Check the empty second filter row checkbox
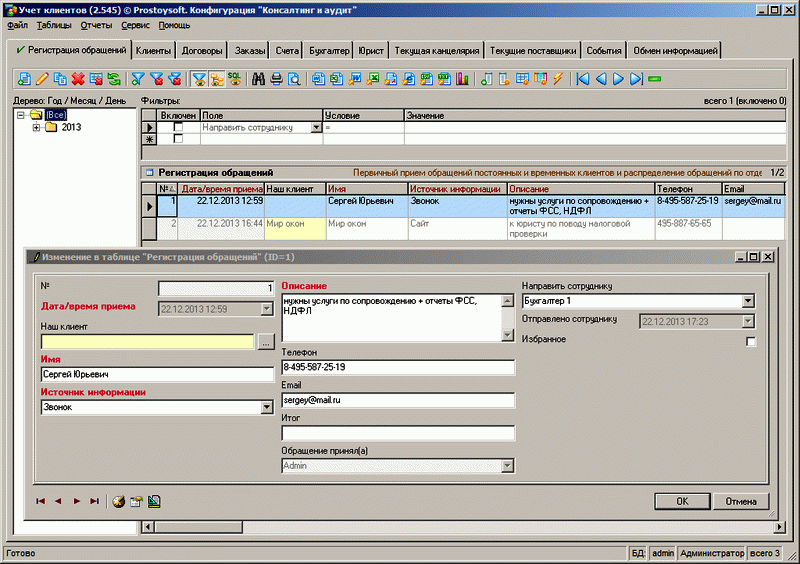Viewport: 800px width, 564px height. (178, 140)
